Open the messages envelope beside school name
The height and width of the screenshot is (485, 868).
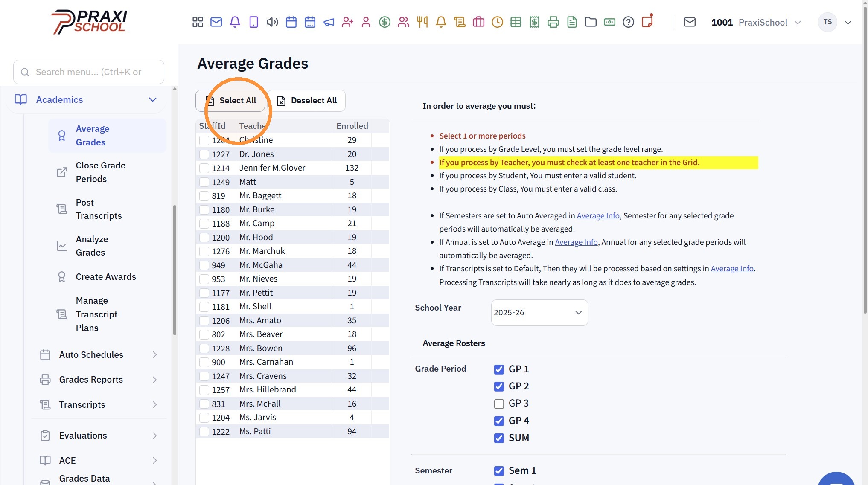point(690,22)
